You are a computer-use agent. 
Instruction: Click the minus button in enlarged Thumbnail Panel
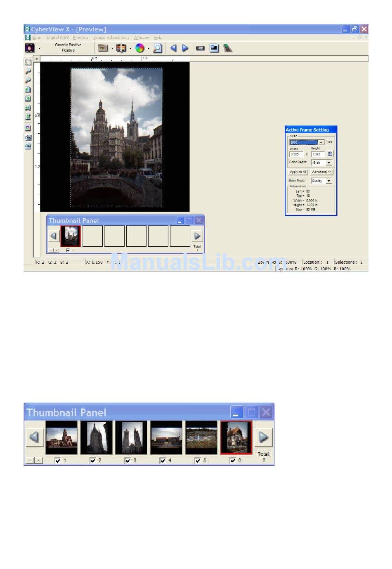tap(38, 460)
